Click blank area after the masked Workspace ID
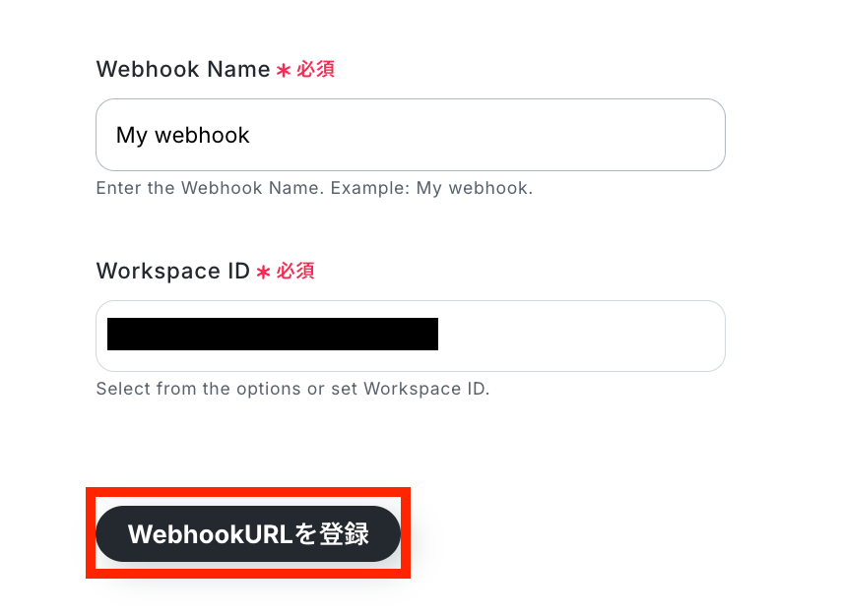Image resolution: width=841 pixels, height=616 pixels. (579, 336)
